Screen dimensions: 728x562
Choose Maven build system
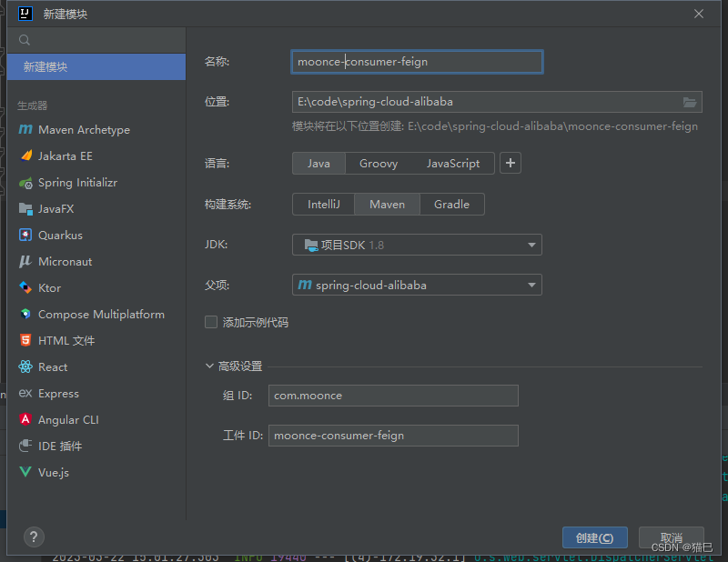click(388, 205)
